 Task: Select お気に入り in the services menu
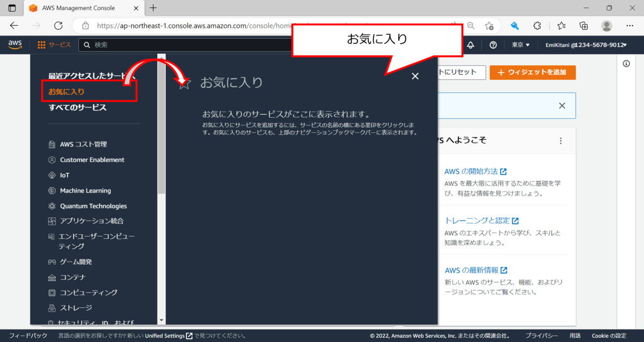click(67, 92)
